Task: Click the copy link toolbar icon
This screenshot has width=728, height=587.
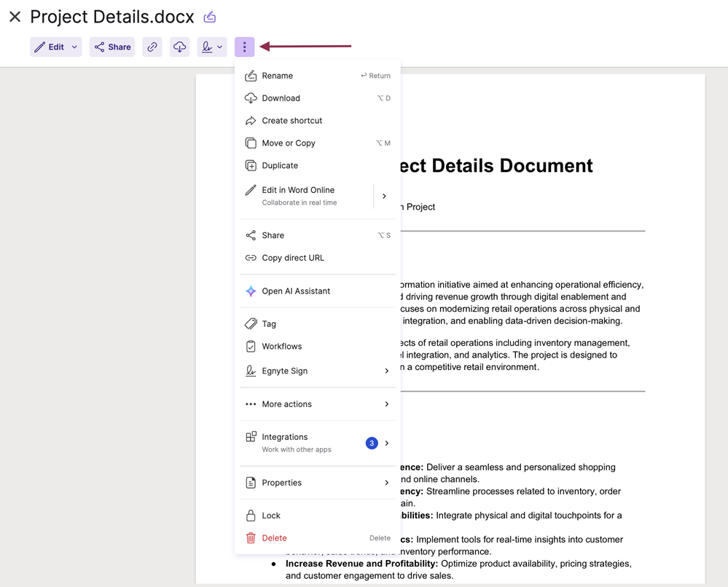Action: pyautogui.click(x=152, y=47)
